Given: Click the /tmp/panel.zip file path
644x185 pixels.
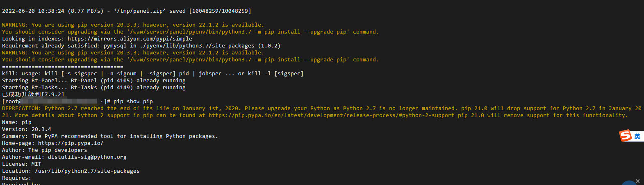Looking at the screenshot, I should click(141, 11).
